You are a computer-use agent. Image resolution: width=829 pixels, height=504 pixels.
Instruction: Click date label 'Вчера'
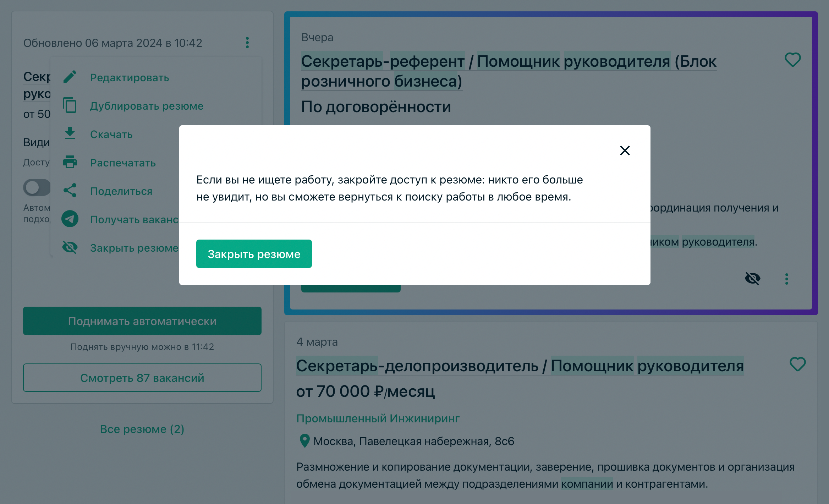(x=317, y=37)
